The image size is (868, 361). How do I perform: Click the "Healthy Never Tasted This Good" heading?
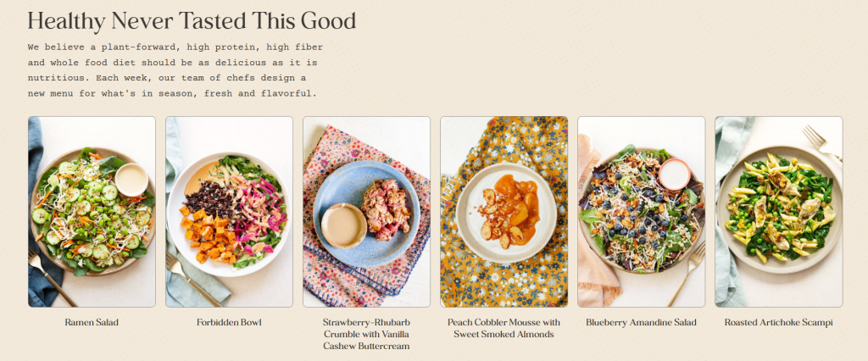192,21
